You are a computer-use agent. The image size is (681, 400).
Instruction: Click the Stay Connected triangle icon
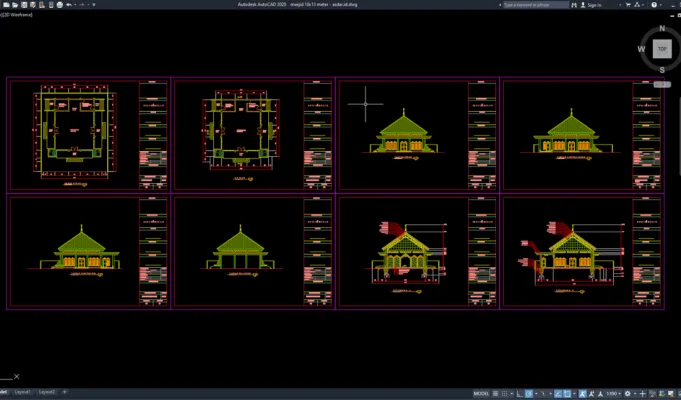pyautogui.click(x=637, y=5)
